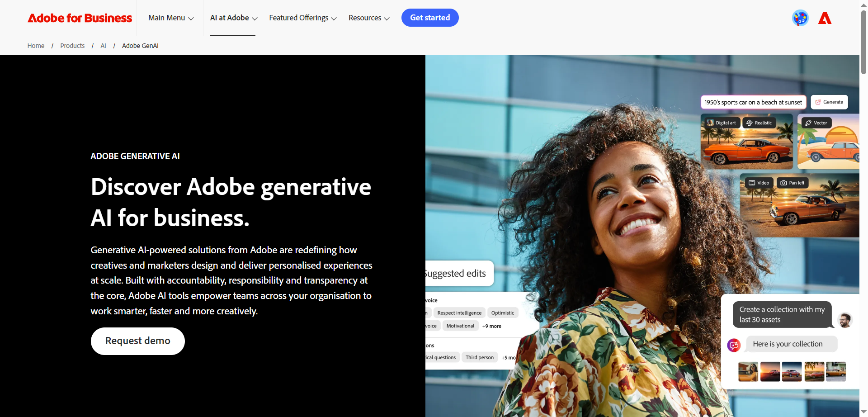Click the Video tag on car image

click(x=759, y=183)
